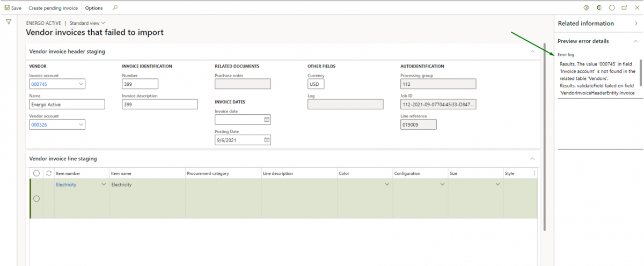Select all rows with header circle

36,173
